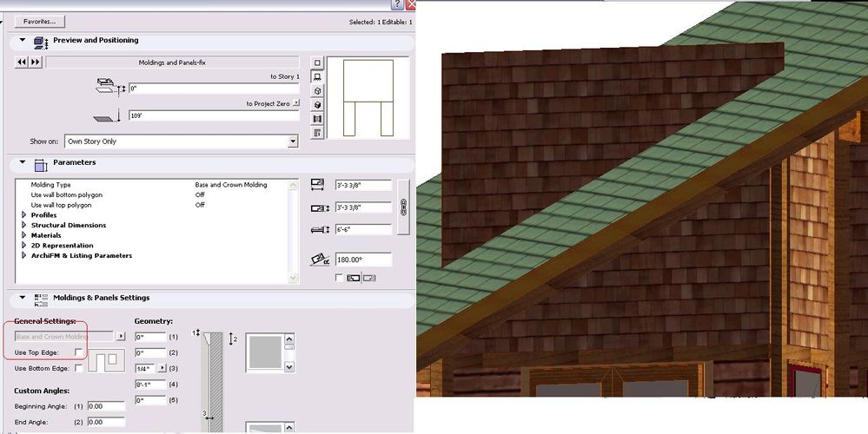Collapse the Preview and Positioning panel

pos(22,40)
